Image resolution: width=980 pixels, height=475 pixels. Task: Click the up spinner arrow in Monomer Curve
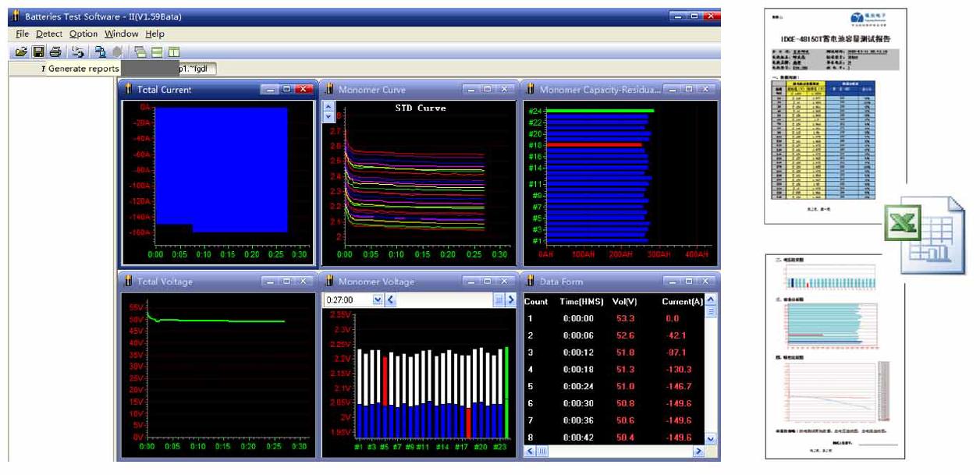[328, 106]
